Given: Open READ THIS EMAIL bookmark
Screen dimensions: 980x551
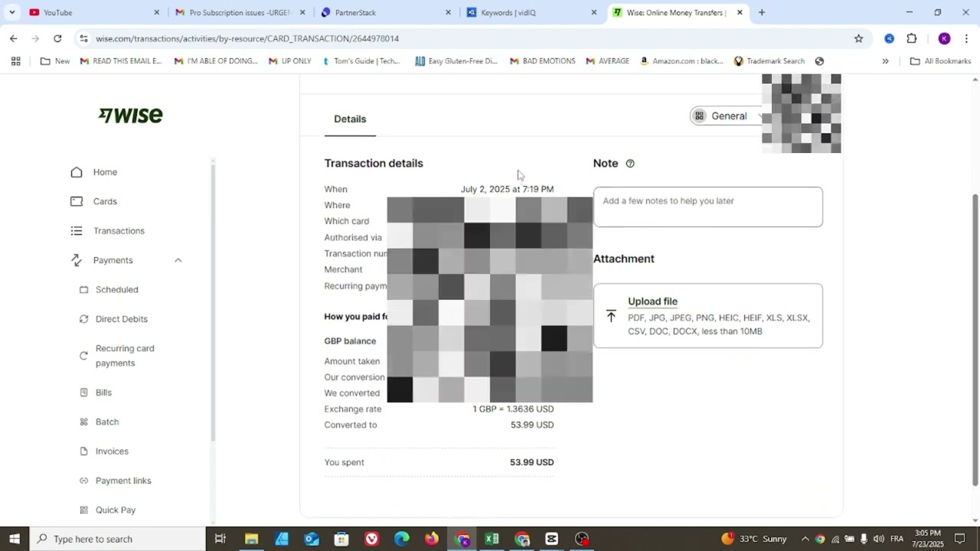Looking at the screenshot, I should tap(121, 61).
